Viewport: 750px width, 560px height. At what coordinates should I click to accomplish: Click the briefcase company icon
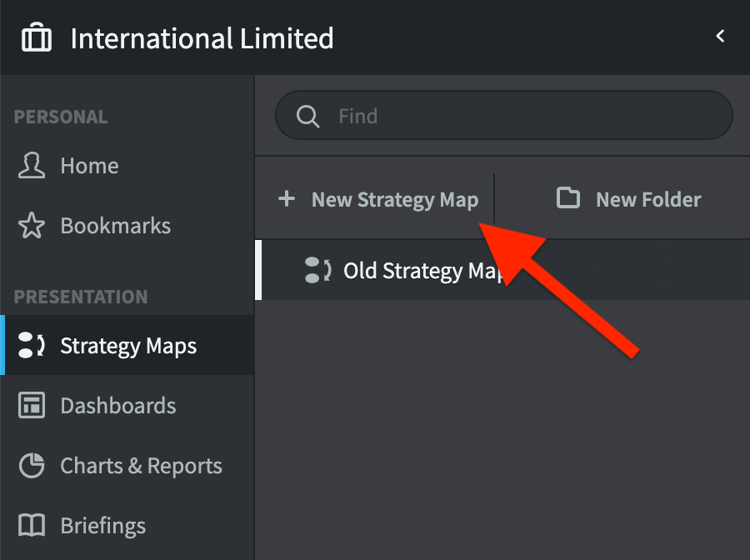click(36, 37)
